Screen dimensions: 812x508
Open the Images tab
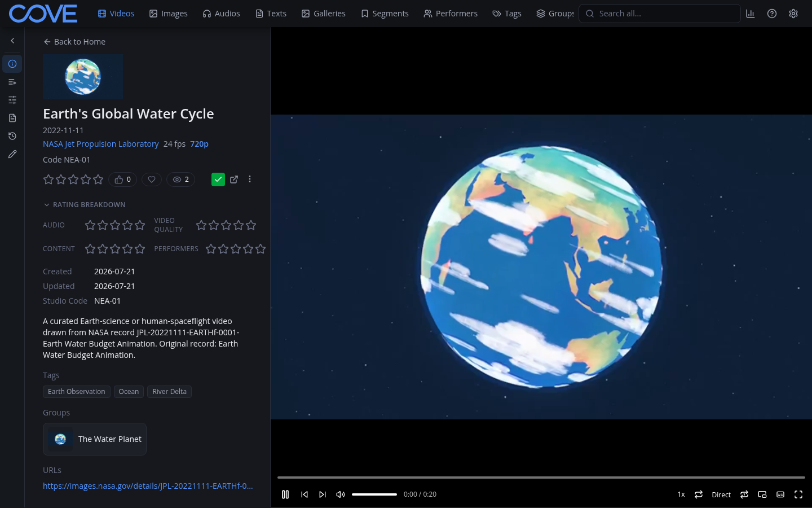169,14
